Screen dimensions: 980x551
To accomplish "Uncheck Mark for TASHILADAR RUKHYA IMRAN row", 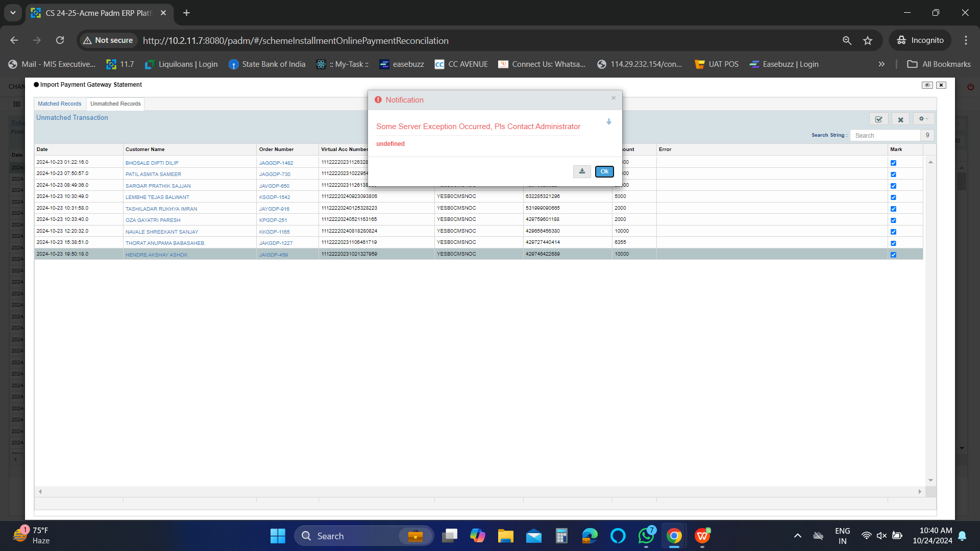I will pyautogui.click(x=893, y=209).
